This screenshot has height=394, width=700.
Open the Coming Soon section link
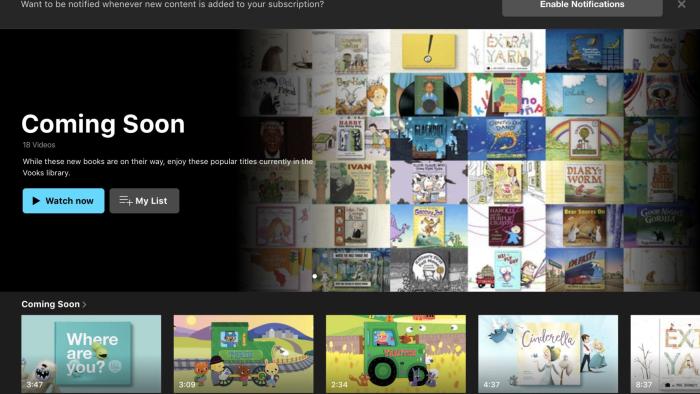50,304
